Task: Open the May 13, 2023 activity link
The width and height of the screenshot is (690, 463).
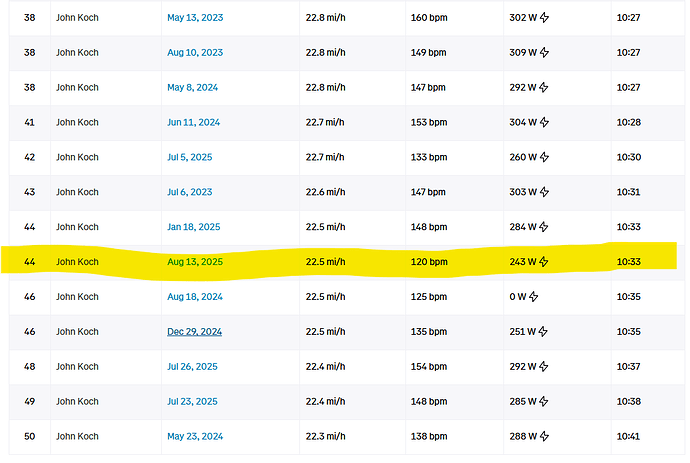Action: click(x=194, y=17)
